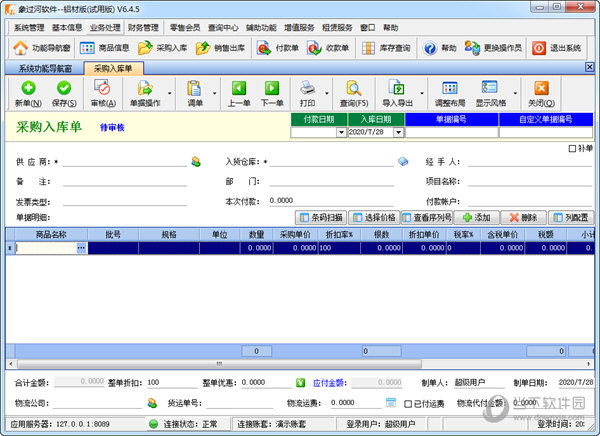Click the warehouse lookup icon beside 入货仓库

point(403,162)
